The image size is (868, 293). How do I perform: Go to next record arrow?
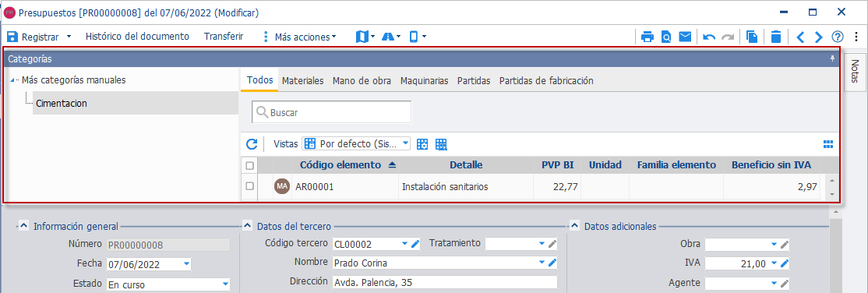(819, 37)
